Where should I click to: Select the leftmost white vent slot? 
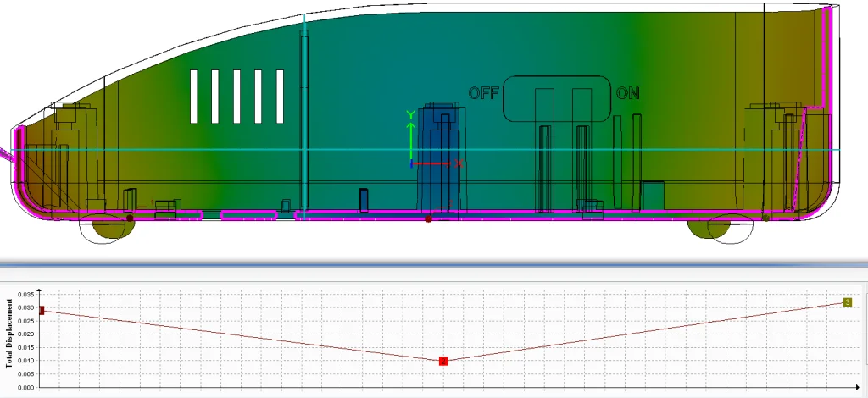[194, 97]
